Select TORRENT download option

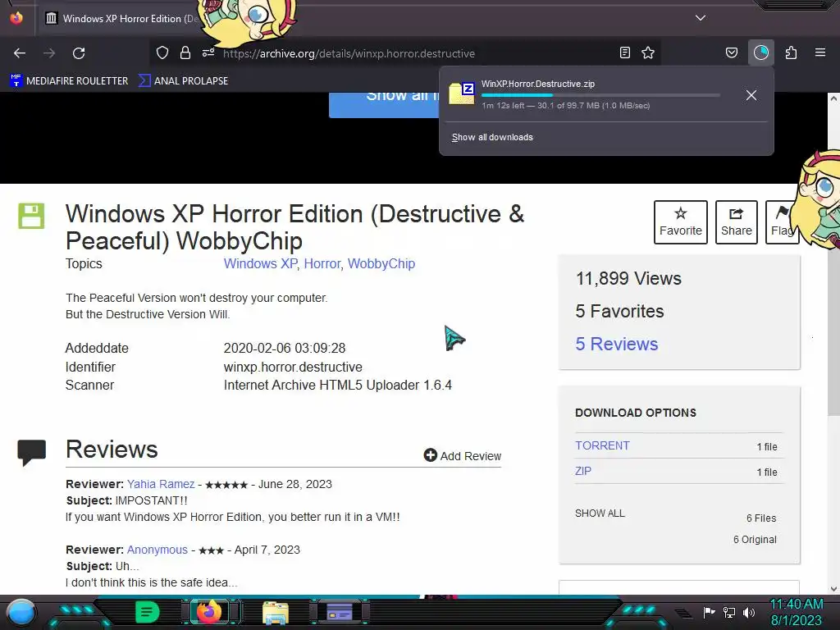[x=602, y=445]
